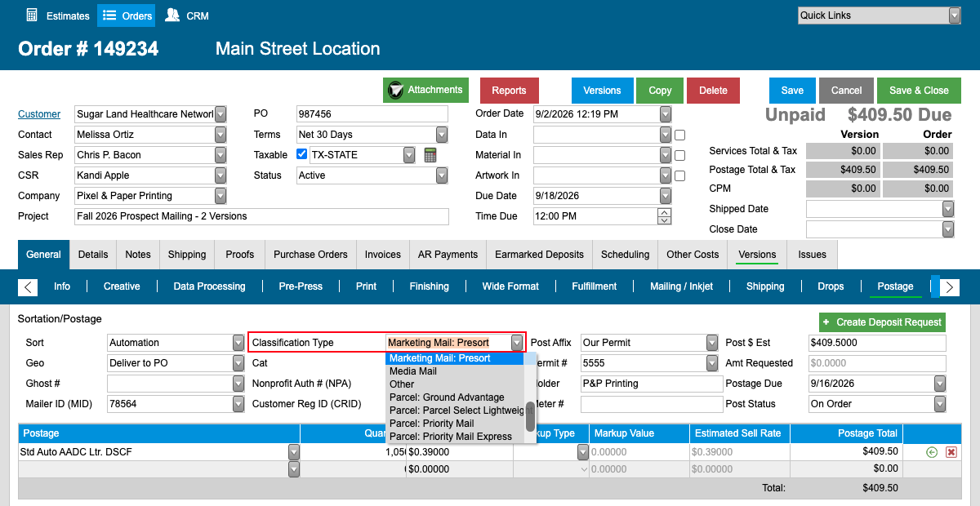Click the green arrow icon in postage row
This screenshot has height=506, width=980.
pyautogui.click(x=932, y=451)
